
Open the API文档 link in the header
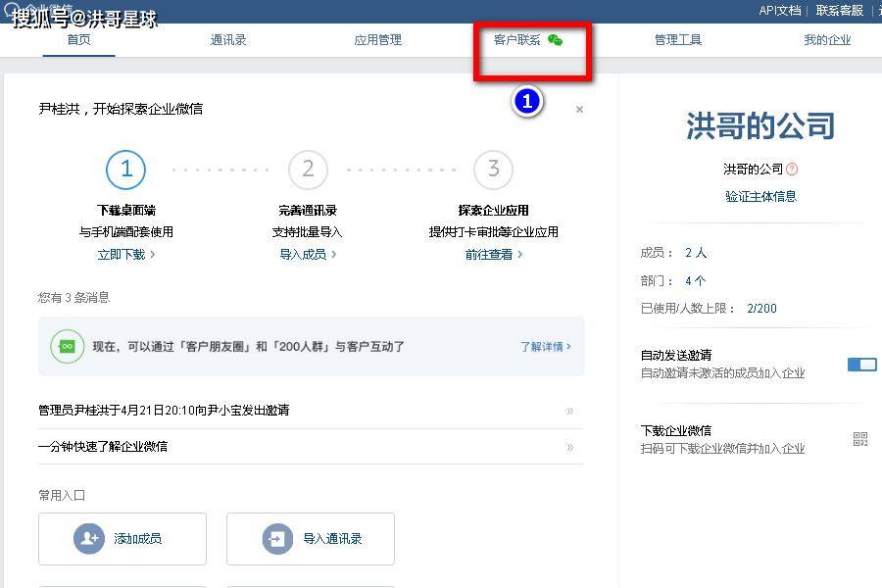pyautogui.click(x=780, y=10)
